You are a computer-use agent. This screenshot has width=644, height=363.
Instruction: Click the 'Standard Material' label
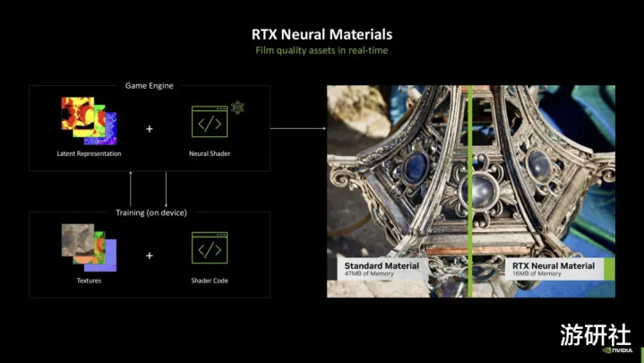point(382,265)
